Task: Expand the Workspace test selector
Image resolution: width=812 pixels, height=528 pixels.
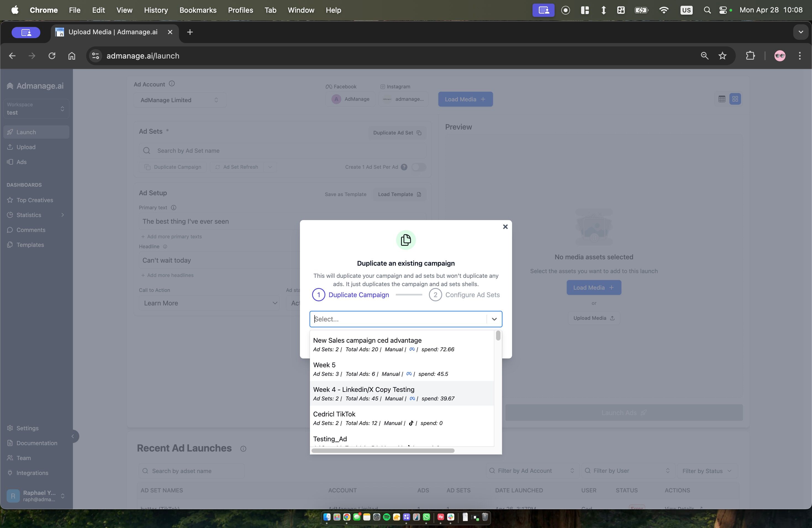Action: coord(36,109)
